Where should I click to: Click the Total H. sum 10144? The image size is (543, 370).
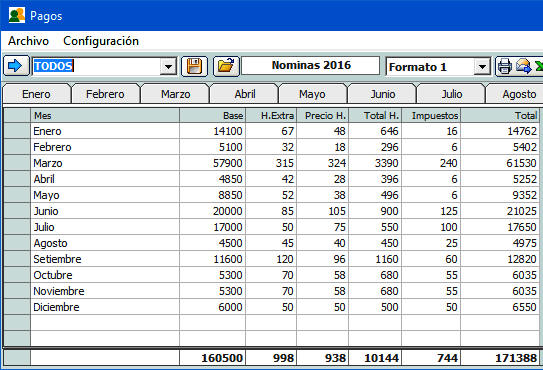(375, 358)
